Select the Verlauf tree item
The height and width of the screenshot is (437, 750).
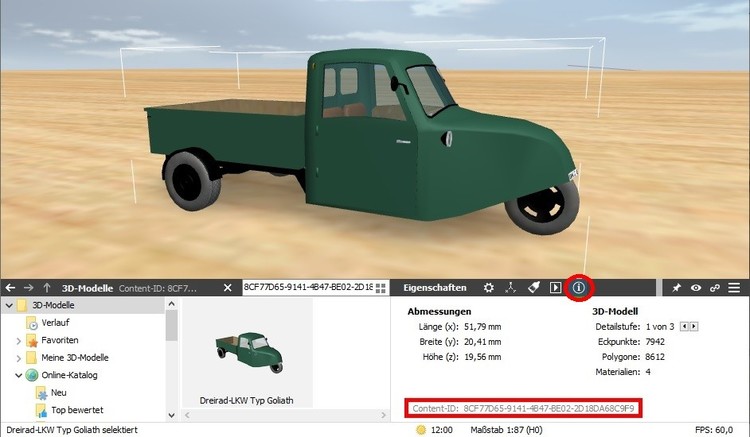(55, 323)
